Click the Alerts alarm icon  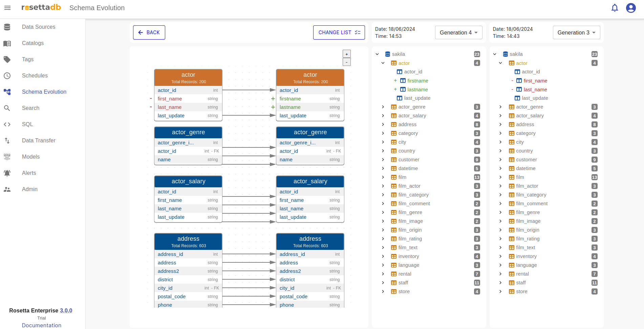pyautogui.click(x=7, y=173)
